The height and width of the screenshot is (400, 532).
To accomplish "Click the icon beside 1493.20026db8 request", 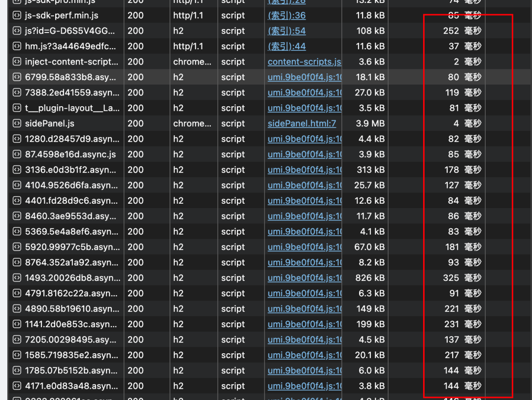I will 17,277.
